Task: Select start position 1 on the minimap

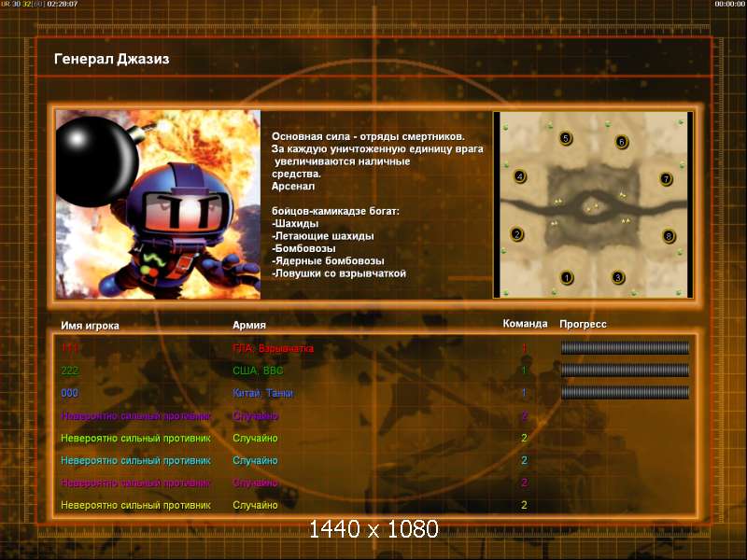Action: tap(567, 277)
